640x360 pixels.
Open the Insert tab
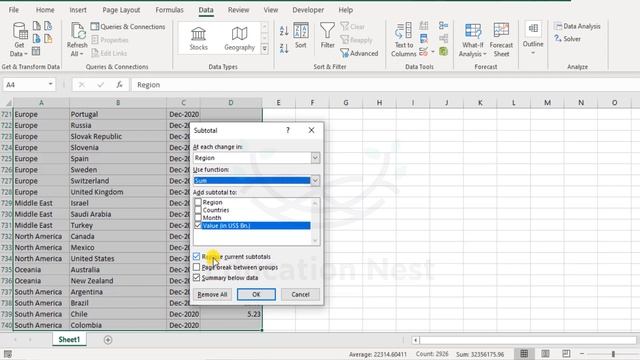pyautogui.click(x=78, y=10)
